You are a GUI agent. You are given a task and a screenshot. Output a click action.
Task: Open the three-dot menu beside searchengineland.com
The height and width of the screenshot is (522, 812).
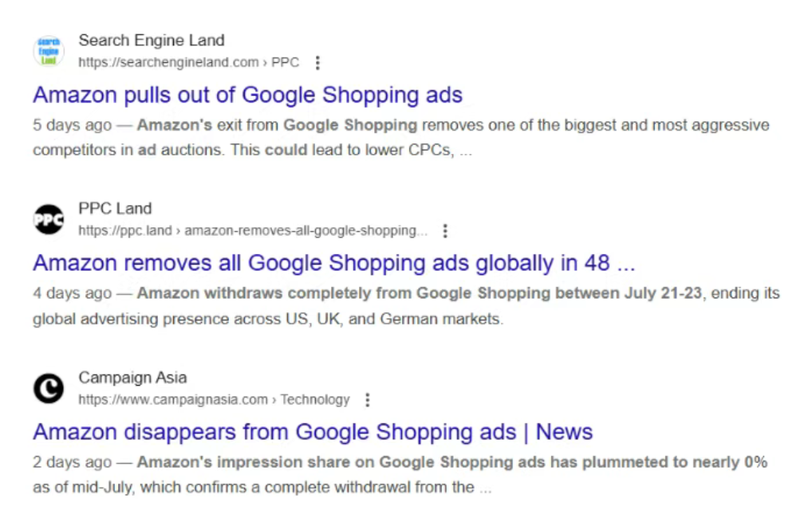point(317,63)
